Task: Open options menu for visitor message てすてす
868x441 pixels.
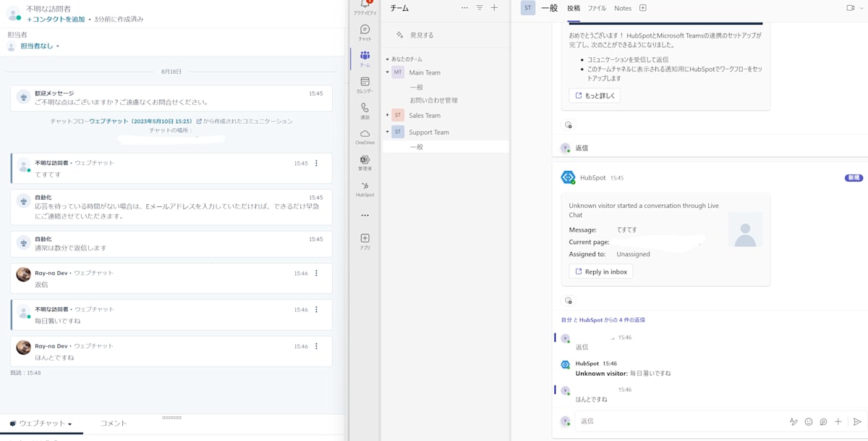Action: click(x=316, y=164)
